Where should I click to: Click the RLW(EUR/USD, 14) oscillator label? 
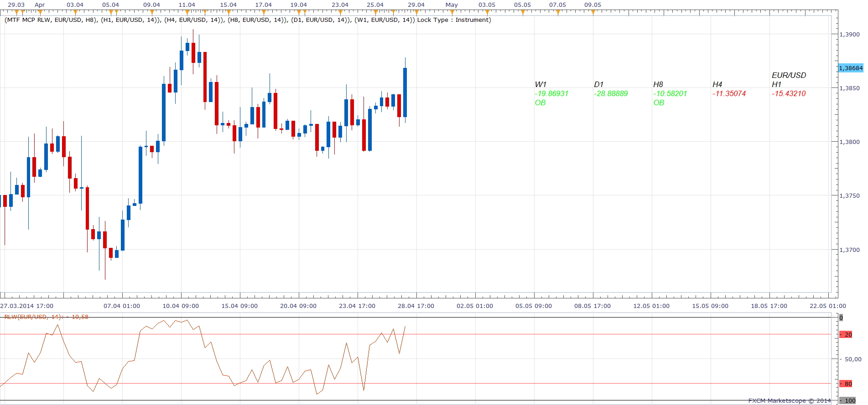point(46,317)
